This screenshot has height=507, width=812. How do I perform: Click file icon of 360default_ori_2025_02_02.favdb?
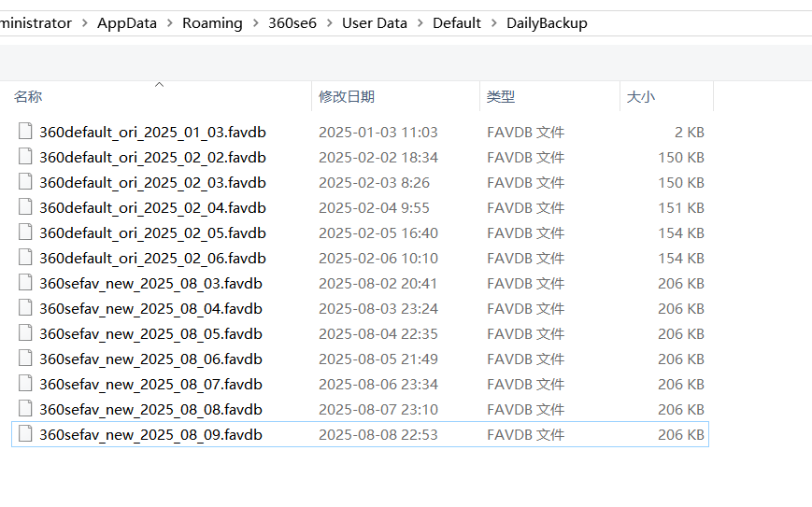pyautogui.click(x=25, y=158)
